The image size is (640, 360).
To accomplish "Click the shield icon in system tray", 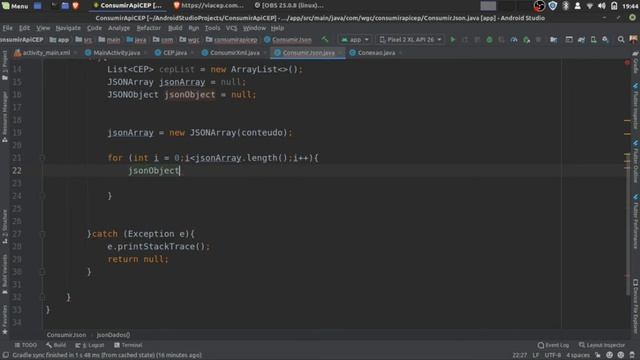I will (553, 6).
